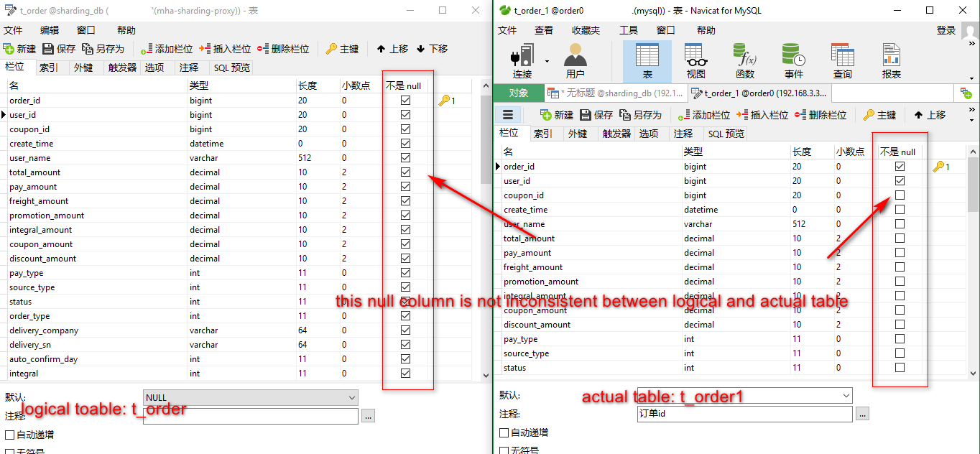This screenshot has width=980, height=454.
Task: Switch to SQL 预览 tab in the left window
Action: click(232, 68)
